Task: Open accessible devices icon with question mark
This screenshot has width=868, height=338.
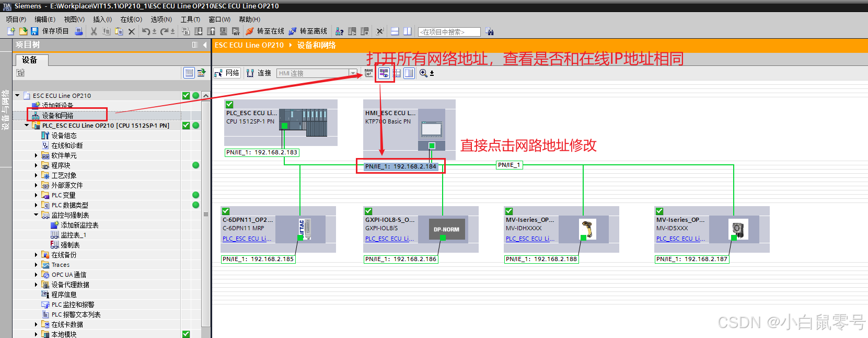Action: [x=339, y=31]
